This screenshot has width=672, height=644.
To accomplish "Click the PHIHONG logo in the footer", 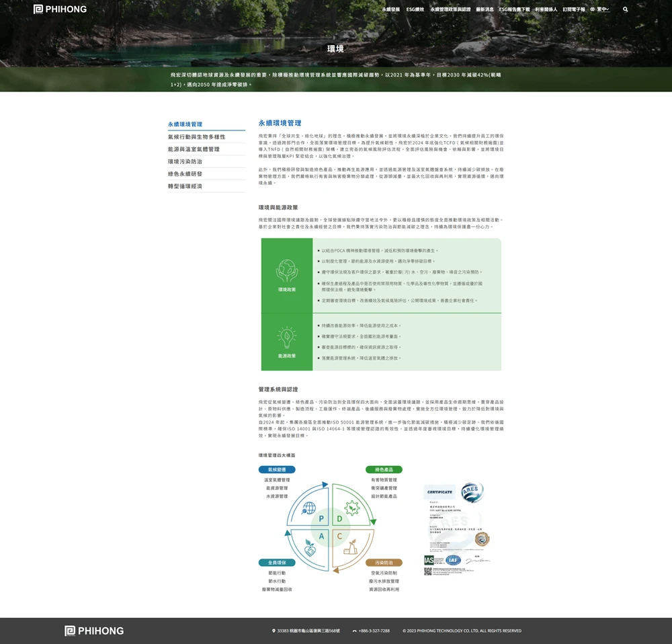I will (94, 631).
